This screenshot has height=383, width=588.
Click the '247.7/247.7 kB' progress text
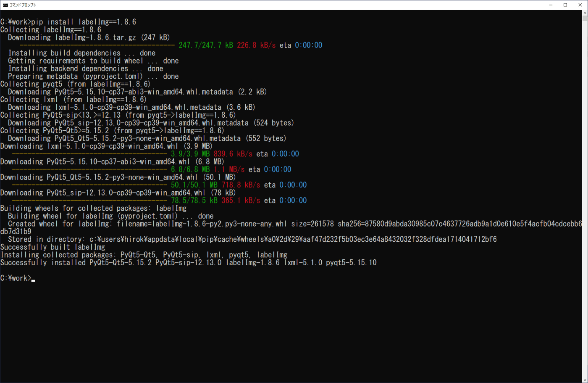(x=206, y=45)
